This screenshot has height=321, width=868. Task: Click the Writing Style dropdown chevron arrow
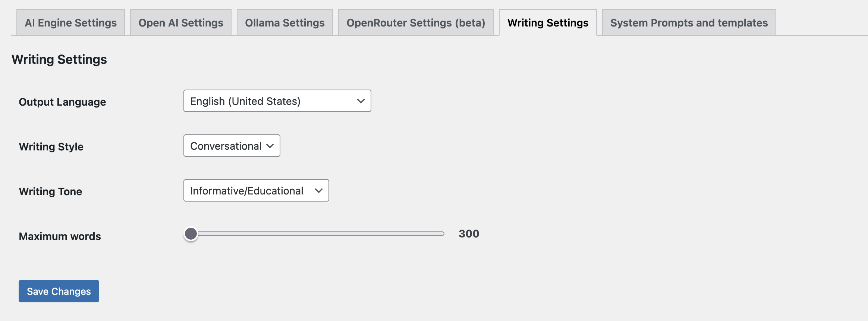[x=270, y=146]
